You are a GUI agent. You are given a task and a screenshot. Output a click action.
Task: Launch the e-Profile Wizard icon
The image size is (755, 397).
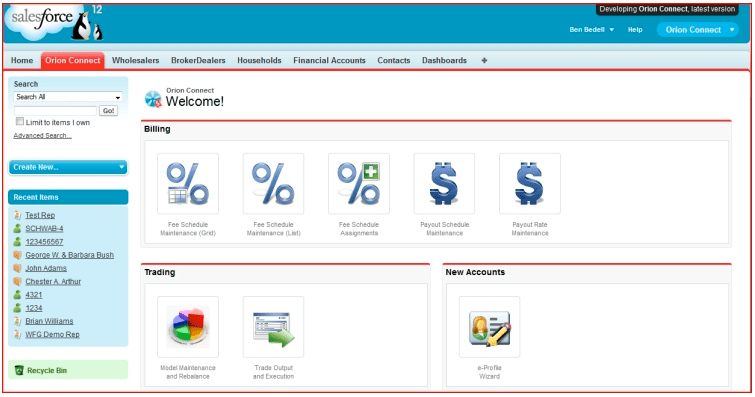(x=489, y=327)
